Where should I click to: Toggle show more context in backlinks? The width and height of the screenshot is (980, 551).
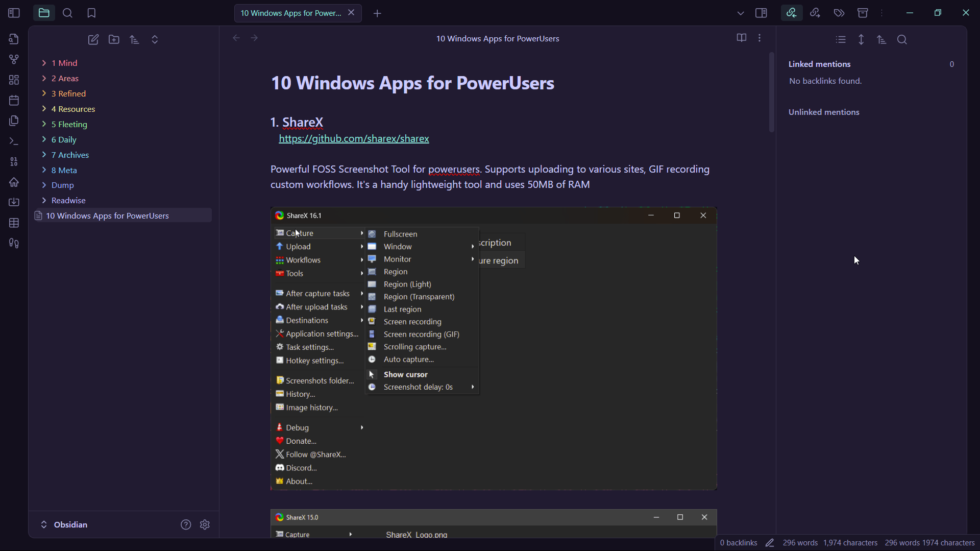(x=861, y=39)
